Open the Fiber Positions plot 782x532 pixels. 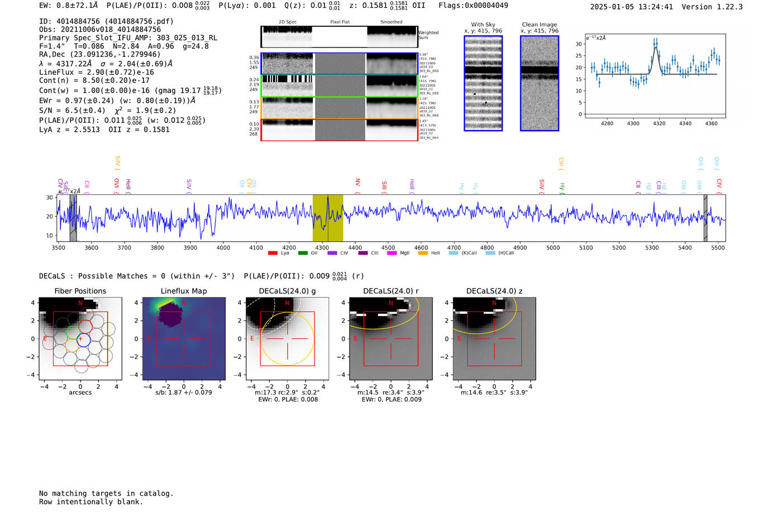(x=80, y=338)
